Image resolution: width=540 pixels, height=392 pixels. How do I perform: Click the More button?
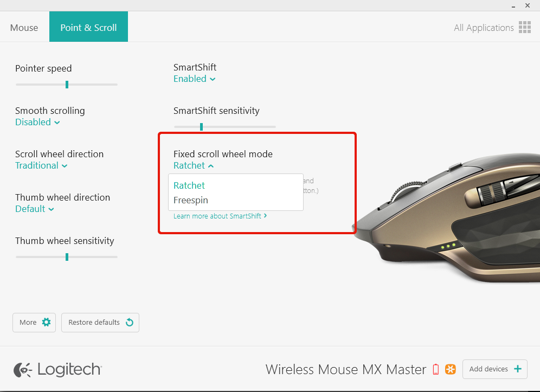(x=34, y=323)
